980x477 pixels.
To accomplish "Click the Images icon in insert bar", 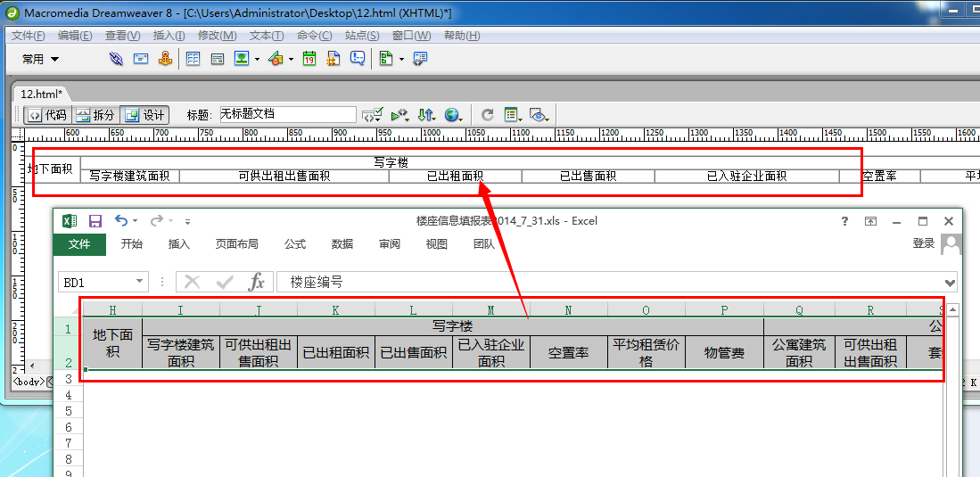I will click(x=242, y=59).
